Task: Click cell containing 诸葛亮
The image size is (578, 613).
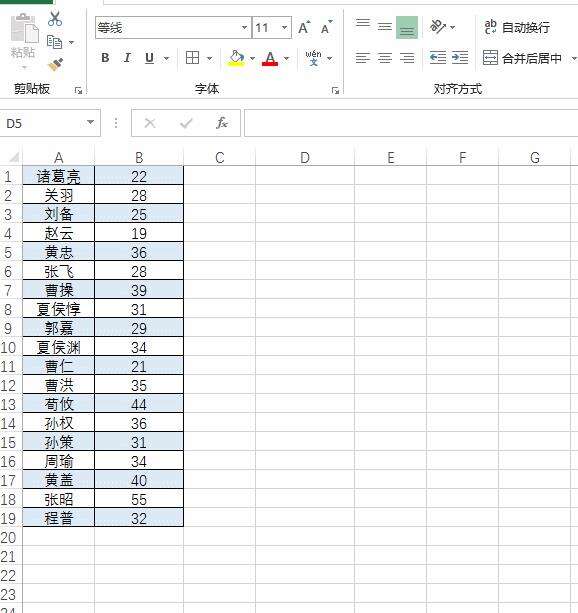Action: 59,176
